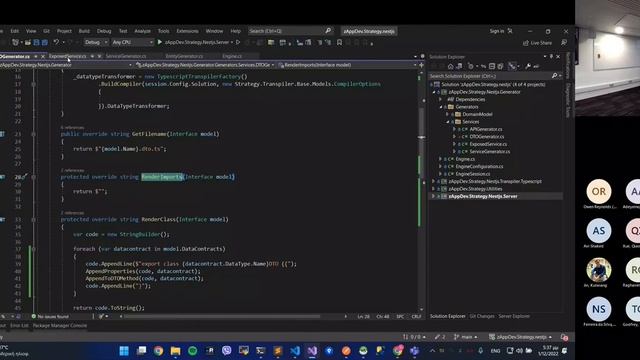Click the OR participant avatar in Teams
The image size is (640, 360).
(x=599, y=191)
